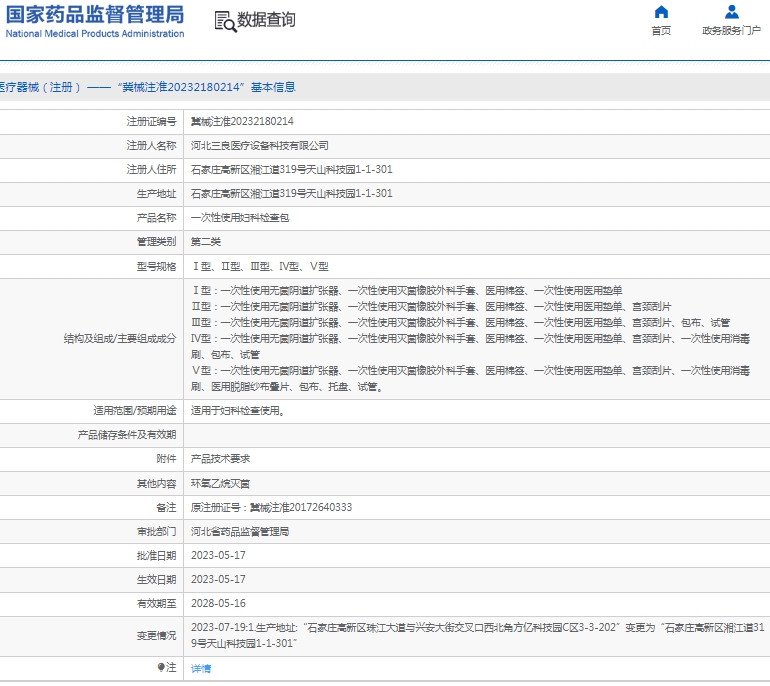Screen dimensions: 770x686
Task: Click the 首页 text link
Action: (x=661, y=31)
